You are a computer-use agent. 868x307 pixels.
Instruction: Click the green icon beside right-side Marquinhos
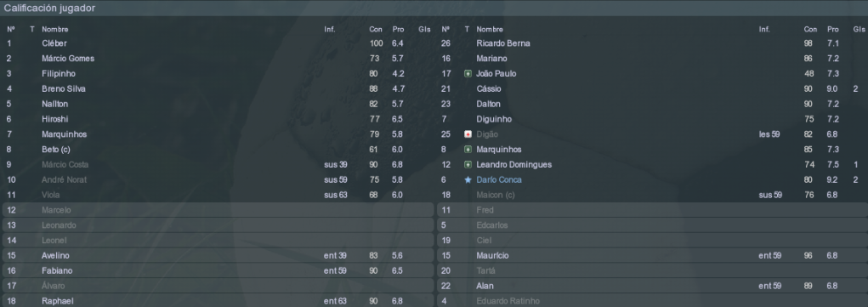click(468, 150)
